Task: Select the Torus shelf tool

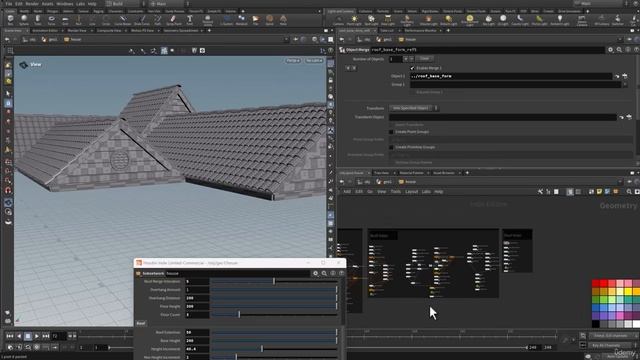Action: click(x=51, y=20)
